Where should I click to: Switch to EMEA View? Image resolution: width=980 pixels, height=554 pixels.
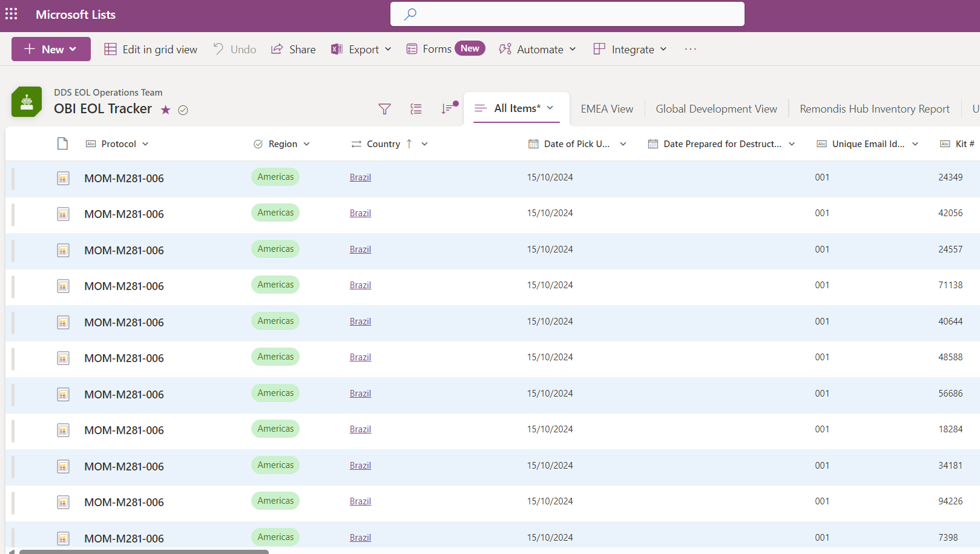[607, 109]
